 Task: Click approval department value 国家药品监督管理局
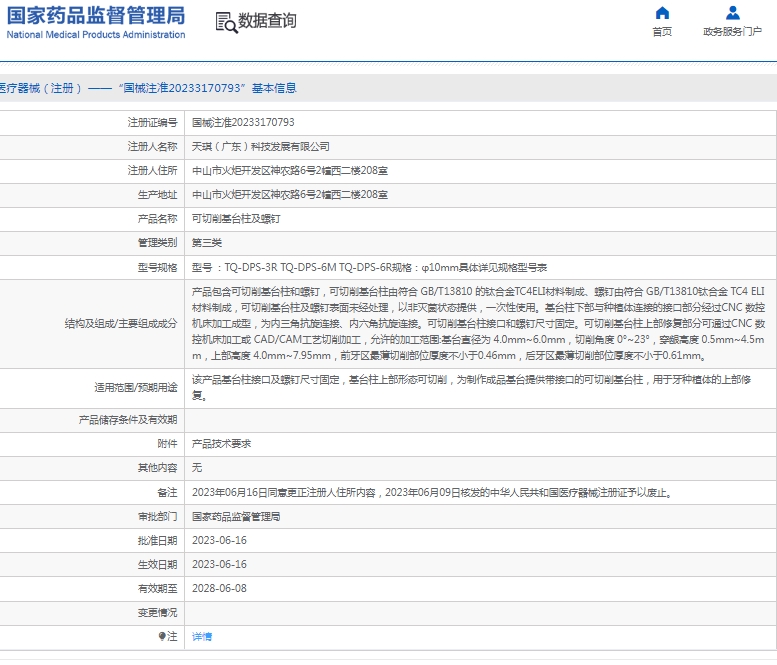(236, 517)
